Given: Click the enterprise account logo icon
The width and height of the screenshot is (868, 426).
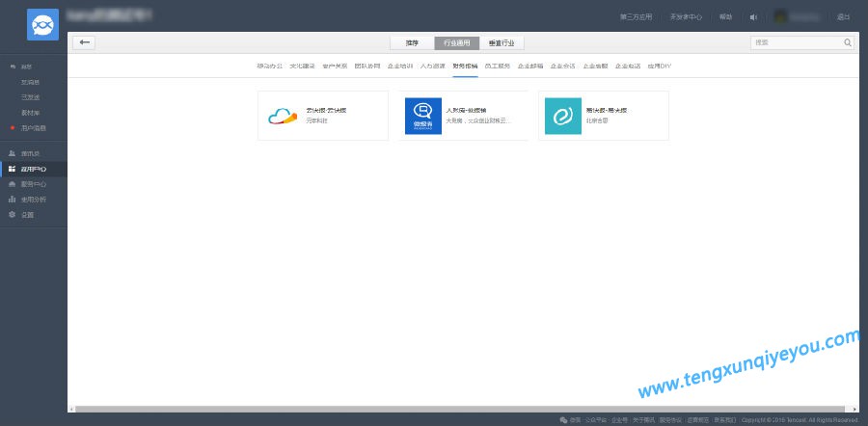Looking at the screenshot, I should click(42, 24).
